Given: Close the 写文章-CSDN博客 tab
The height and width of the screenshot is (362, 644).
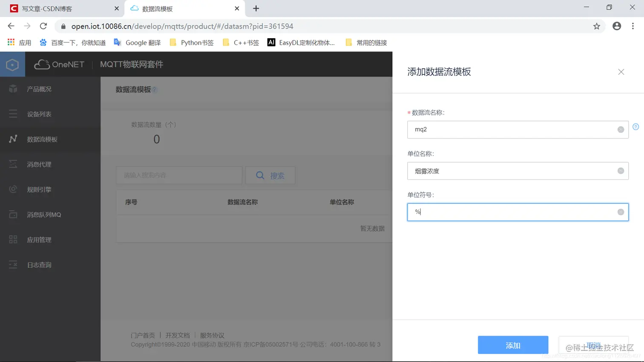Looking at the screenshot, I should point(117,9).
